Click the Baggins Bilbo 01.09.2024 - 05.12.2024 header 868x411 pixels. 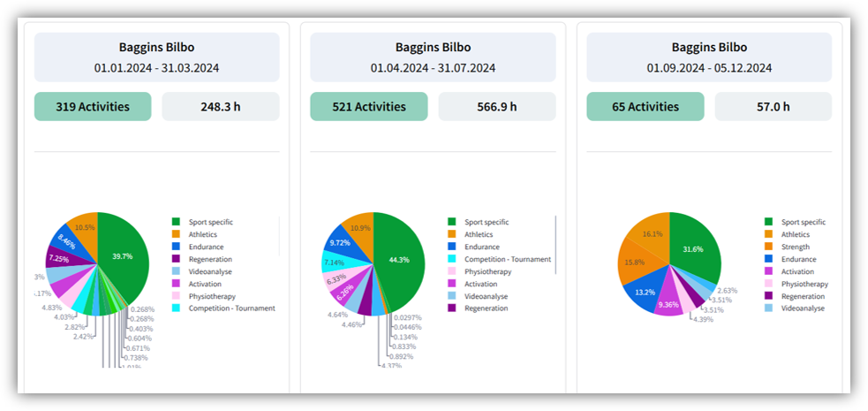709,57
